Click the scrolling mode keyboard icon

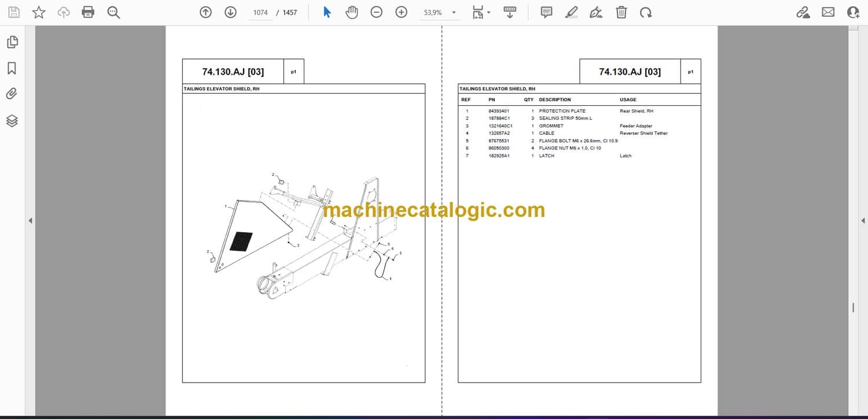(x=510, y=12)
